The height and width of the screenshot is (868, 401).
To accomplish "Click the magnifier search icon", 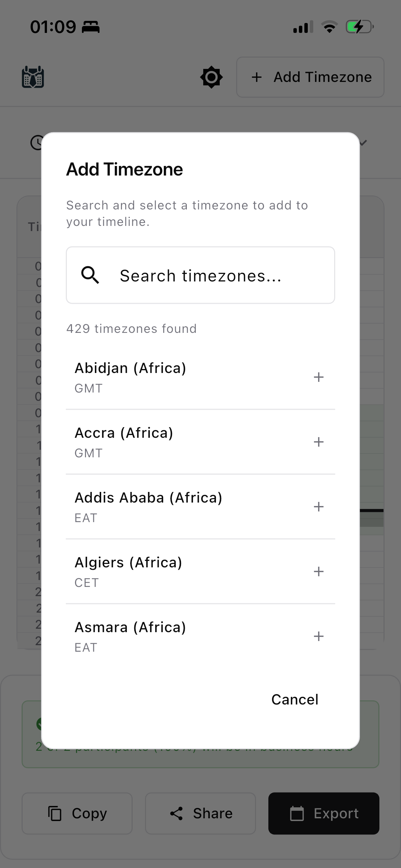I will 90,275.
